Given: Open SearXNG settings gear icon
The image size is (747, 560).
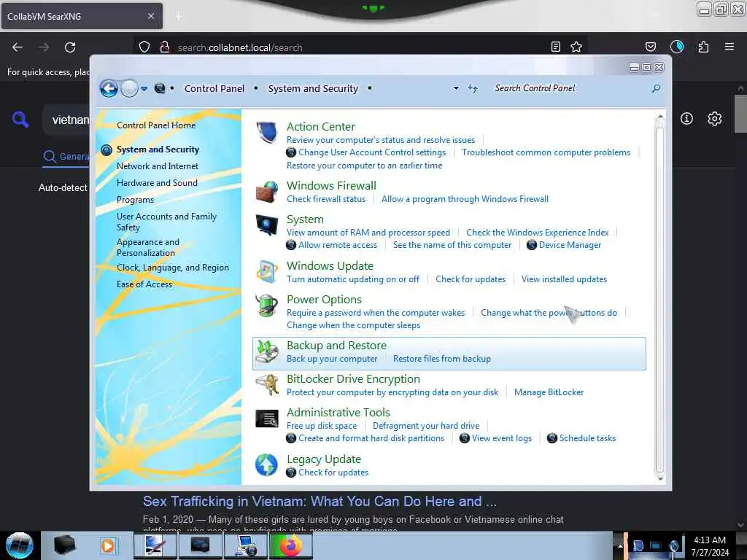Looking at the screenshot, I should (x=714, y=119).
